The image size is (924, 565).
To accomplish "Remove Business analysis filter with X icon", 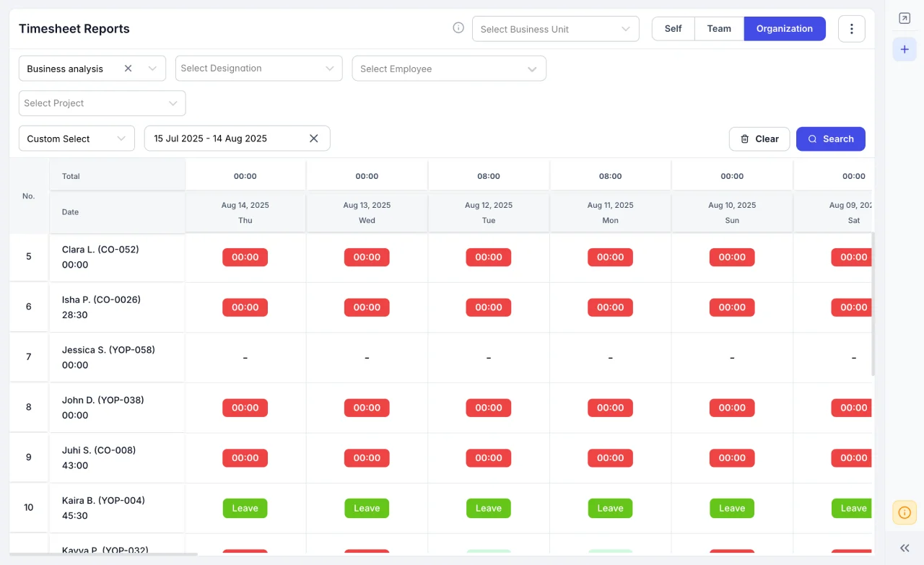I will 128,69.
